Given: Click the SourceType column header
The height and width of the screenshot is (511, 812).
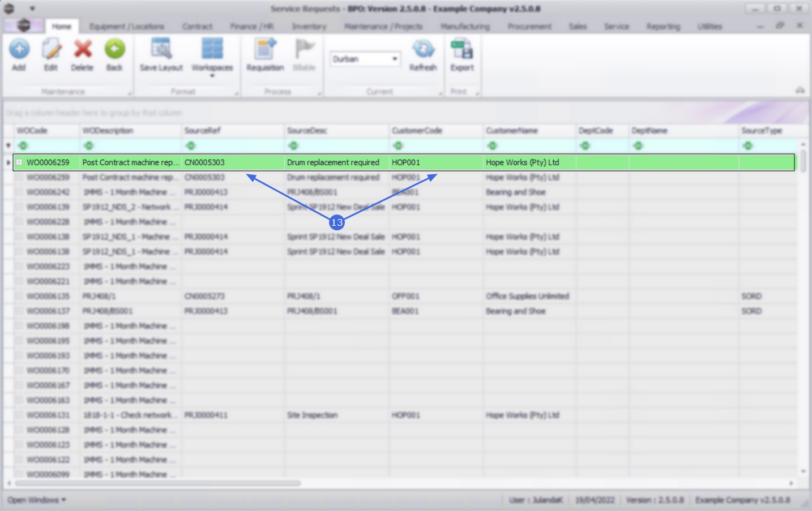Looking at the screenshot, I should [x=769, y=131].
